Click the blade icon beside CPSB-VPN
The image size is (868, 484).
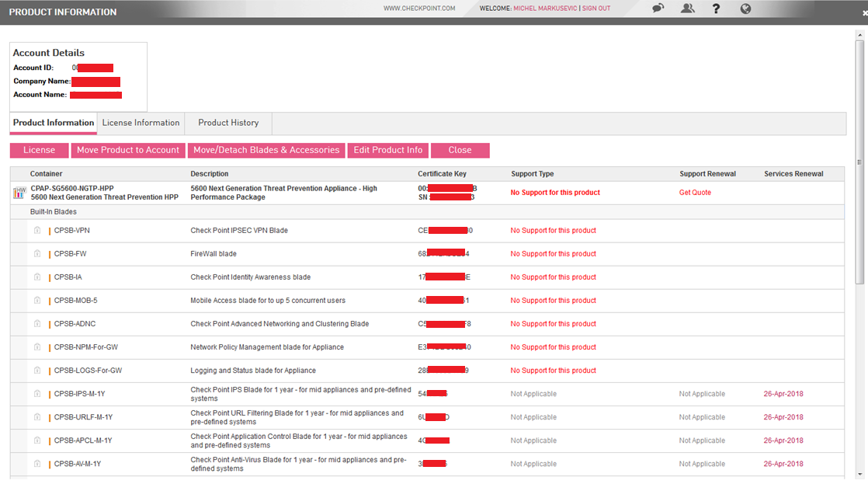[x=37, y=231]
